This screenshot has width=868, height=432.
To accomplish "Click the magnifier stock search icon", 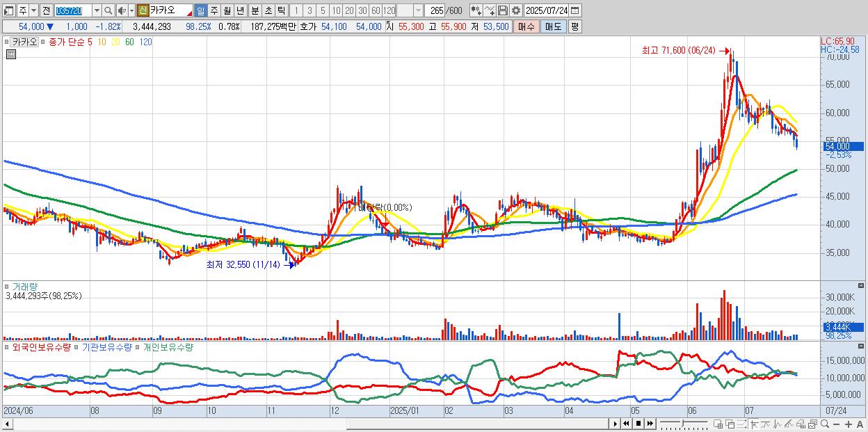I will click(x=108, y=10).
